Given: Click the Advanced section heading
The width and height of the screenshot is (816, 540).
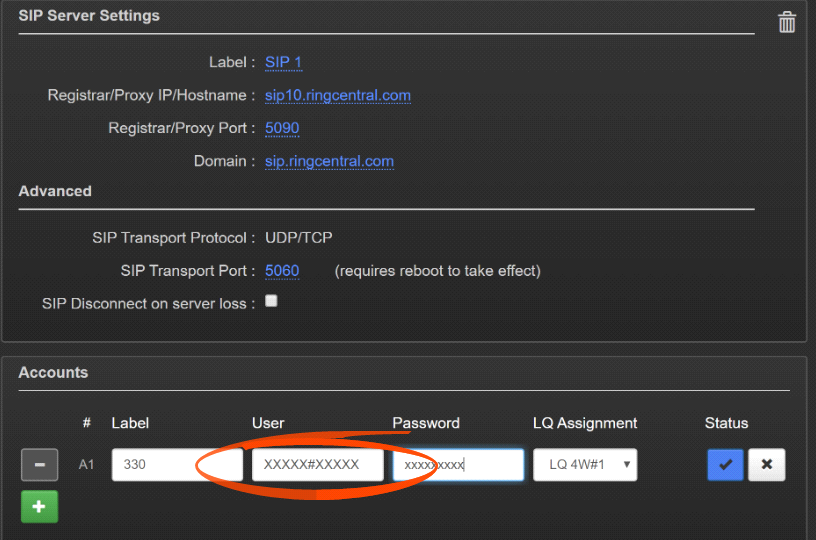Looking at the screenshot, I should [55, 191].
